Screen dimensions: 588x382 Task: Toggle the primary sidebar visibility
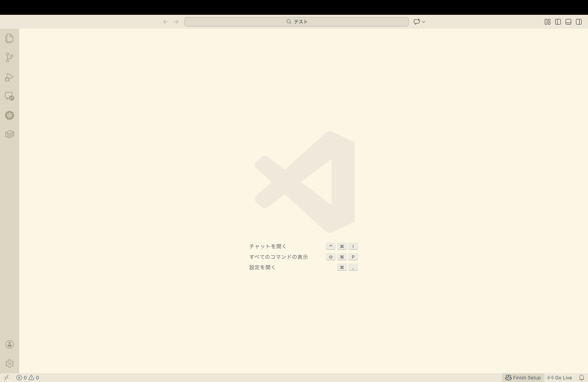(558, 22)
